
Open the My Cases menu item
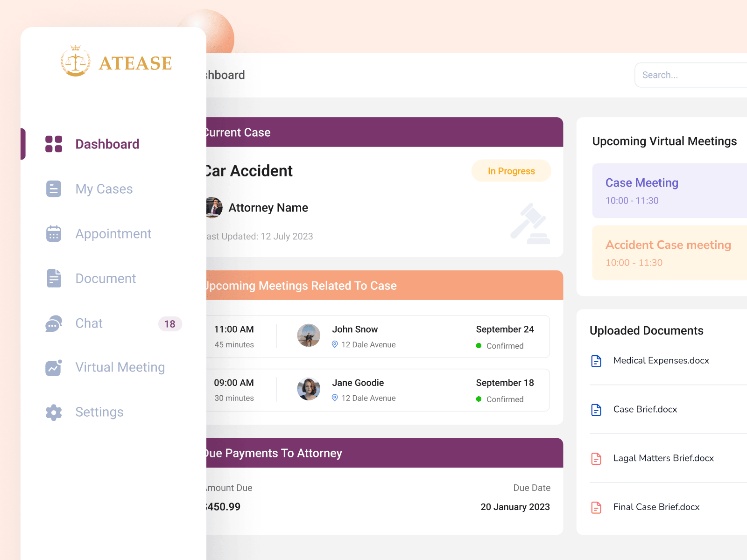(x=104, y=189)
